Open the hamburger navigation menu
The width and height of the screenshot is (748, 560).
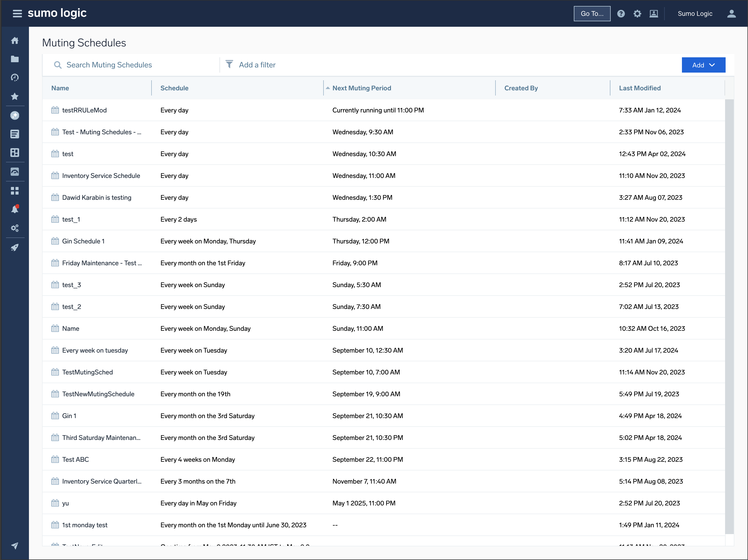(17, 14)
